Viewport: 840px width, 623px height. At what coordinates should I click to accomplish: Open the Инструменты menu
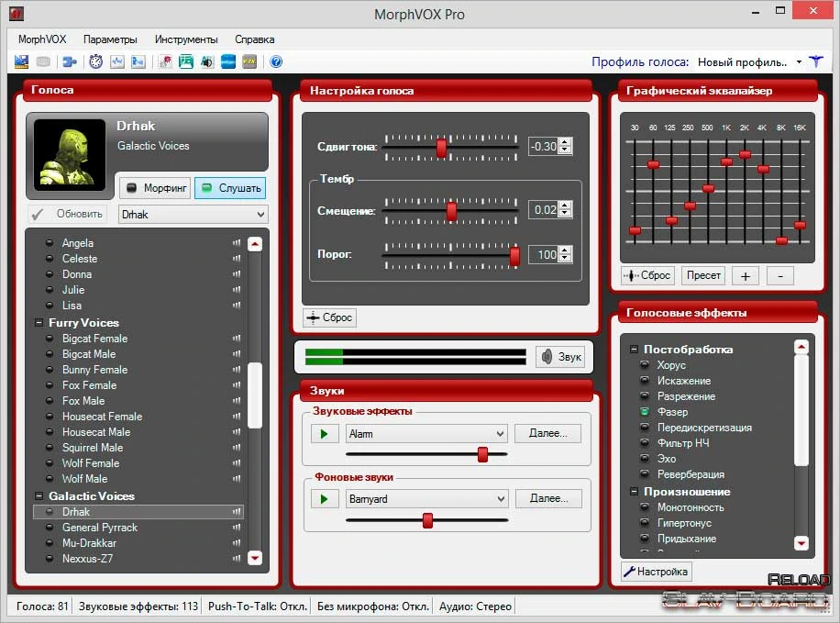186,39
